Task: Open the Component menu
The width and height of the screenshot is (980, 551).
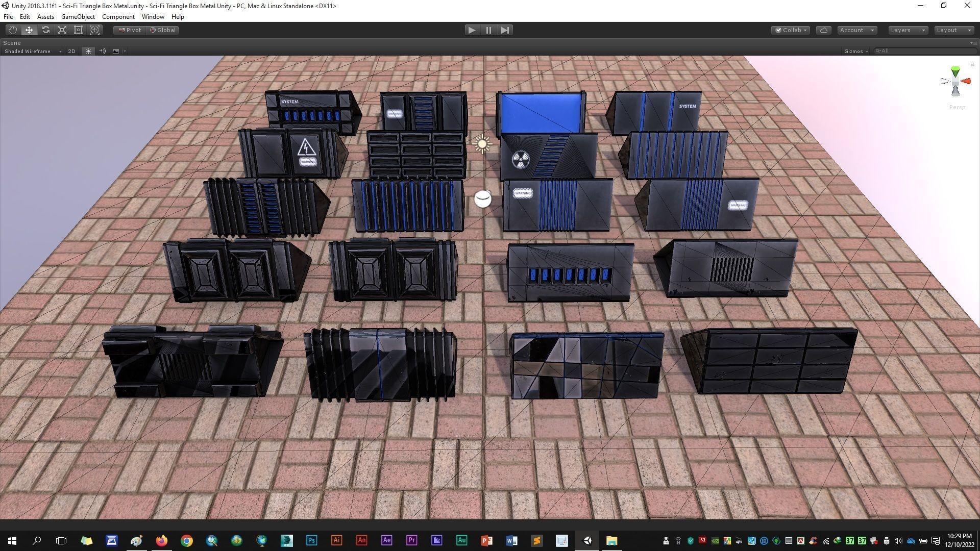Action: point(118,17)
